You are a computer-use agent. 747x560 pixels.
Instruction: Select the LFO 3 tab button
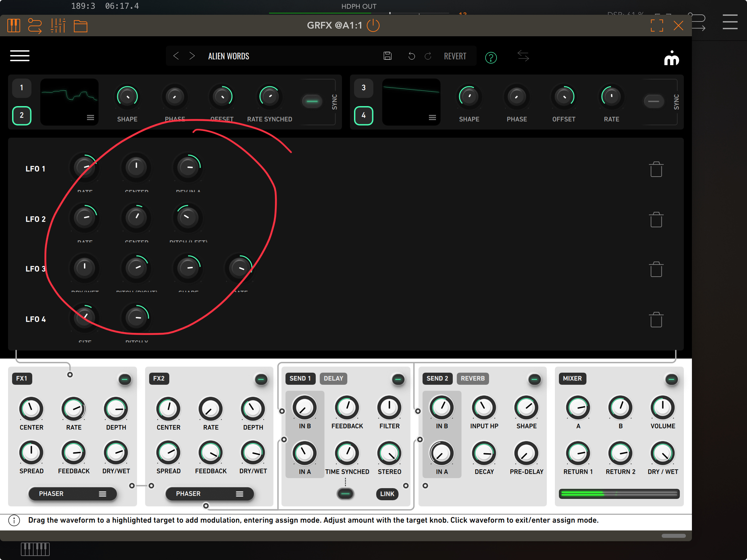pyautogui.click(x=363, y=88)
